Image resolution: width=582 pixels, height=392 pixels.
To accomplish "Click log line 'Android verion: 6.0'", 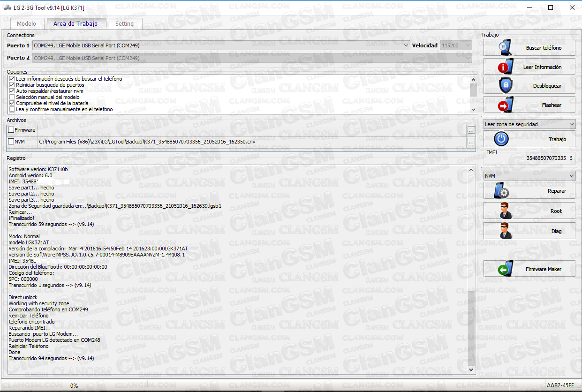I will (30, 175).
